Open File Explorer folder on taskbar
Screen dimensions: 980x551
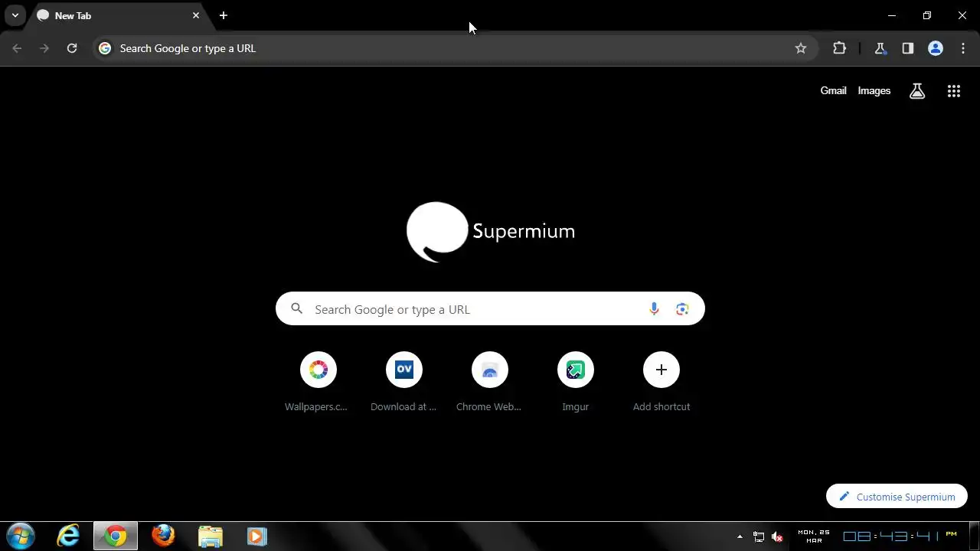pyautogui.click(x=210, y=536)
